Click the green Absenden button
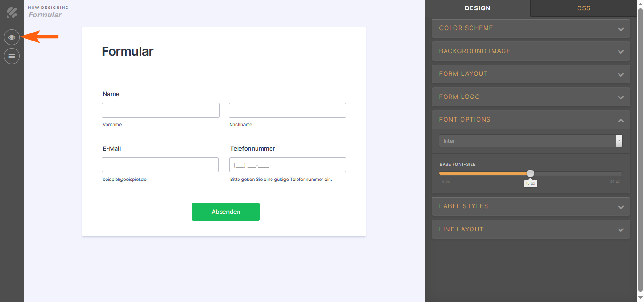Image resolution: width=644 pixels, height=302 pixels. pyautogui.click(x=226, y=212)
